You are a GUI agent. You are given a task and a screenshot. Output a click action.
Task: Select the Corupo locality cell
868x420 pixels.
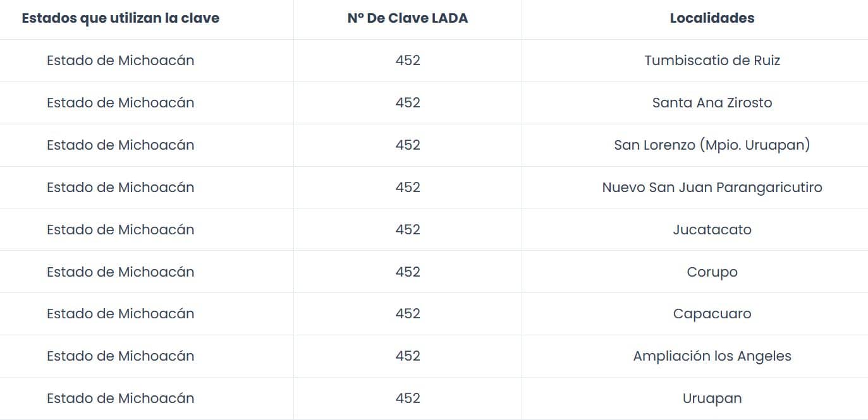(712, 272)
